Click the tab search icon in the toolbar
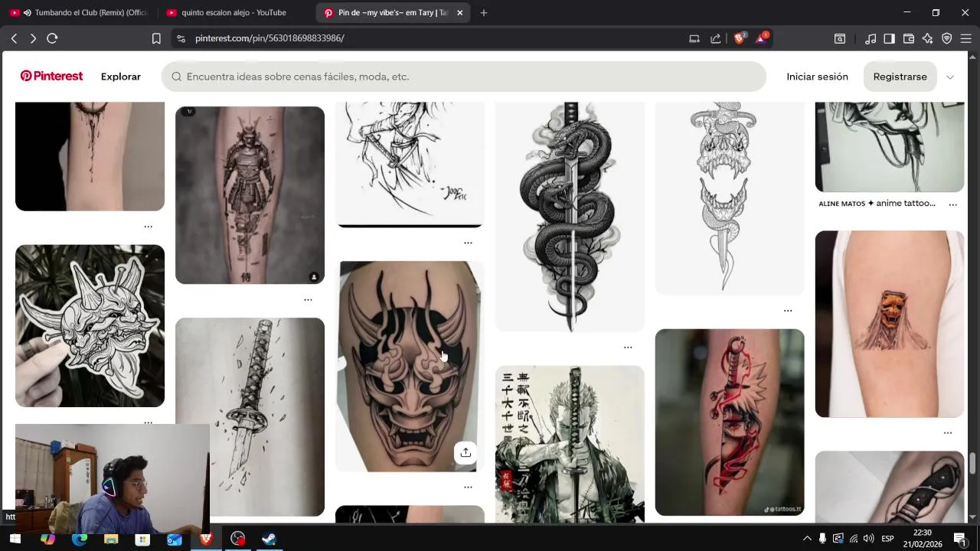Image resolution: width=980 pixels, height=551 pixels. click(840, 38)
